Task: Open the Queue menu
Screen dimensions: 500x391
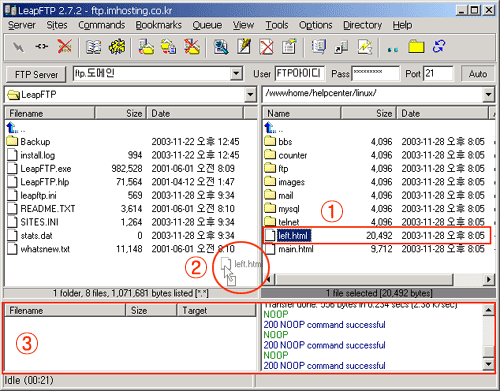Action: (207, 25)
